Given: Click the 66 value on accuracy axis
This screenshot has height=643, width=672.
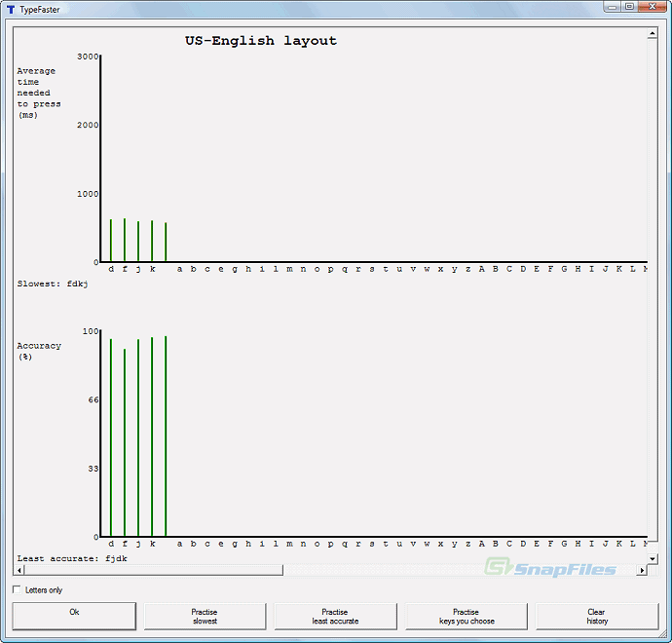Looking at the screenshot, I should tap(93, 400).
